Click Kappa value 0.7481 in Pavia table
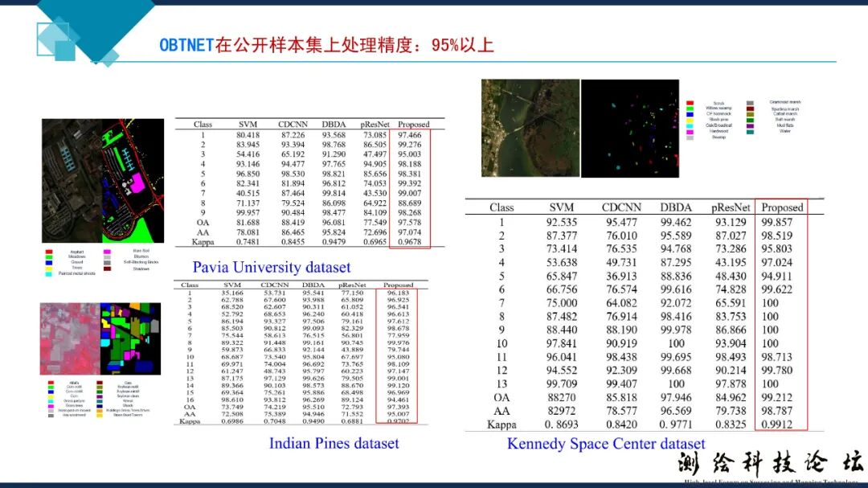The image size is (868, 488). [248, 242]
